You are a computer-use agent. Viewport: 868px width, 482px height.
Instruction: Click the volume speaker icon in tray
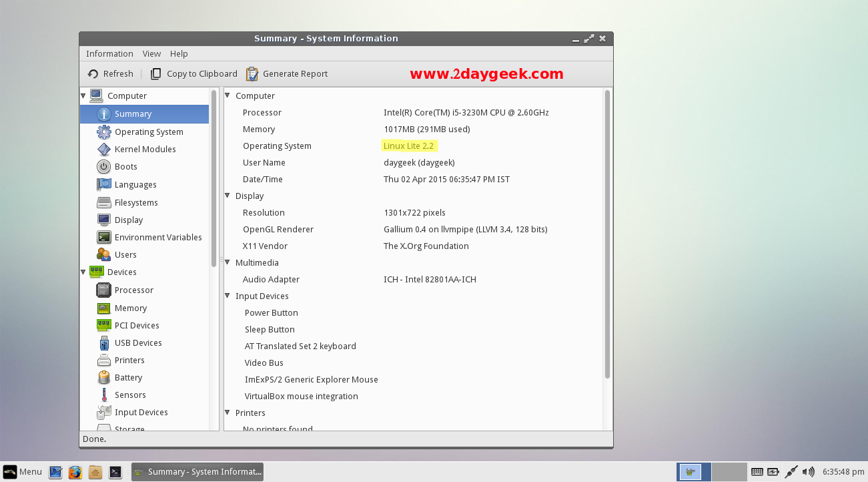point(808,472)
